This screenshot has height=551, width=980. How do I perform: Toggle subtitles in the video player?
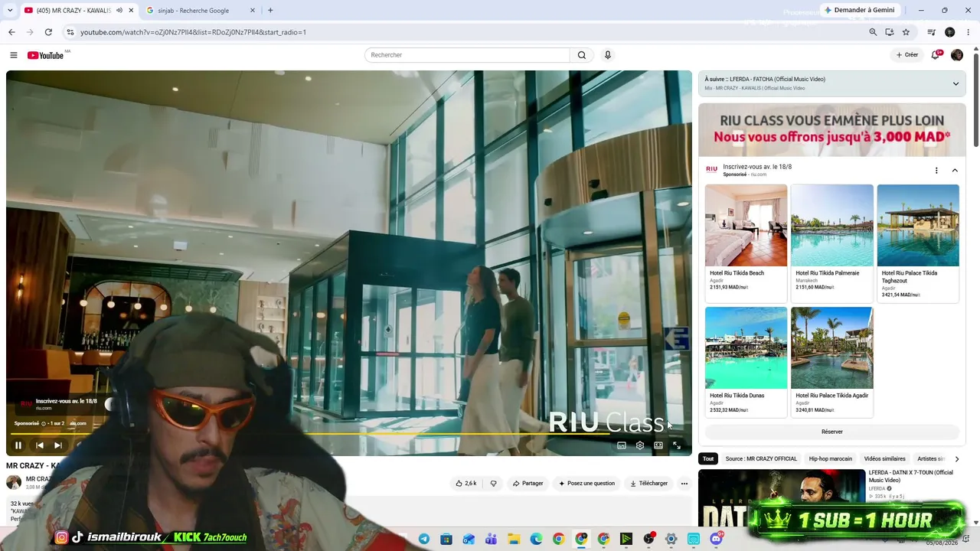pos(622,445)
